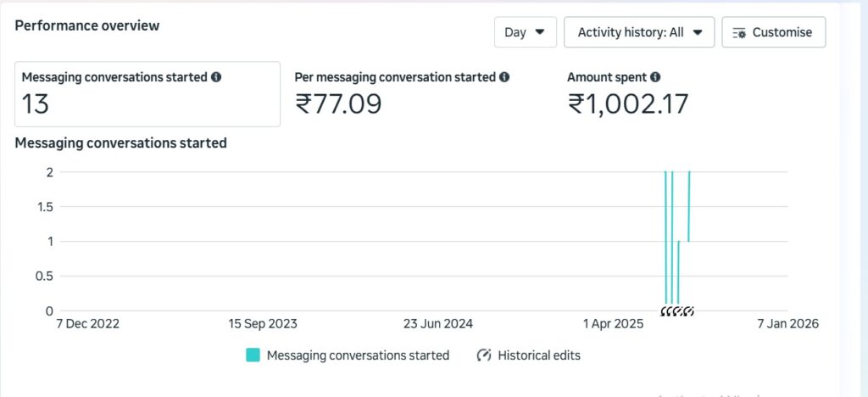The height and width of the screenshot is (397, 868).
Task: Click info icon beside Messaging conversations started metric
Action: pyautogui.click(x=216, y=77)
